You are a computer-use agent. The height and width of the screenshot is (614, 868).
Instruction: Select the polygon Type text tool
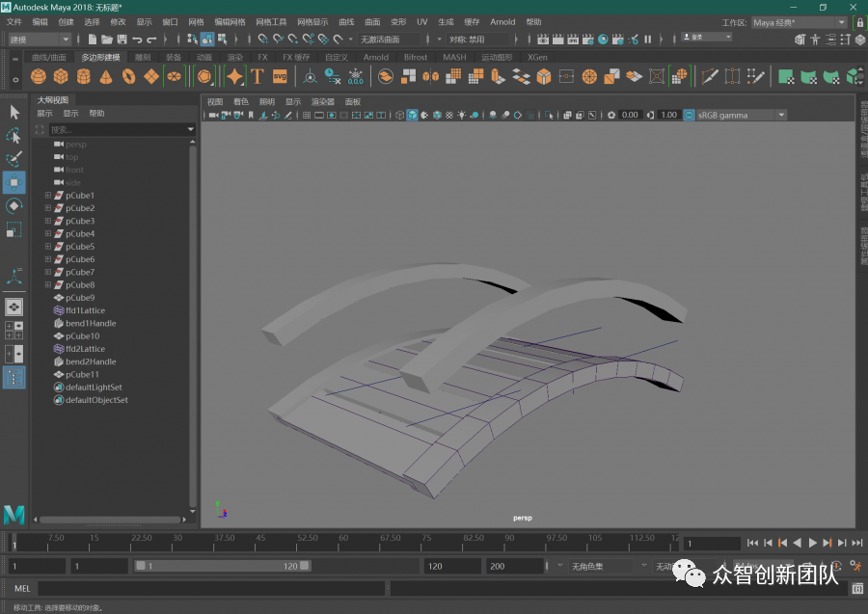258,77
